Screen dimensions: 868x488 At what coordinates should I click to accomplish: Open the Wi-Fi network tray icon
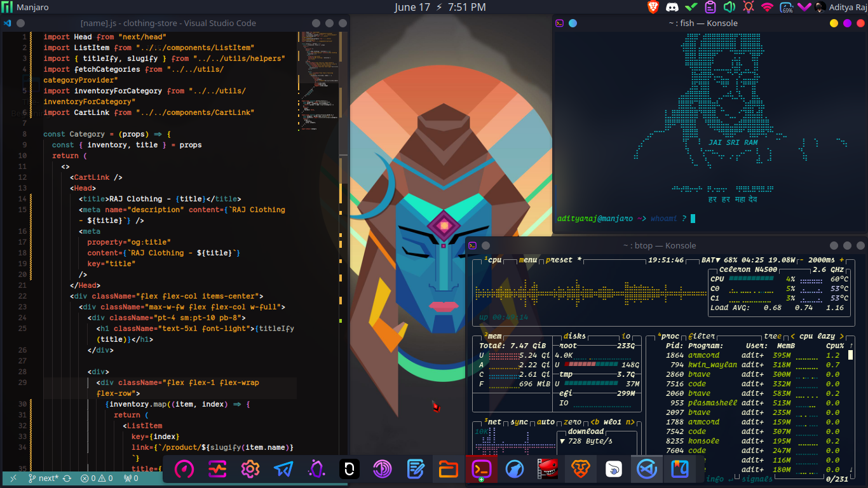768,8
